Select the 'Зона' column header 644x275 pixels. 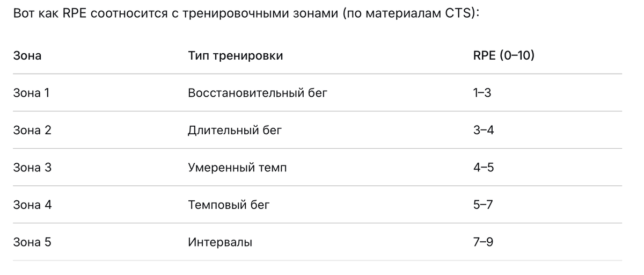pyautogui.click(x=27, y=55)
